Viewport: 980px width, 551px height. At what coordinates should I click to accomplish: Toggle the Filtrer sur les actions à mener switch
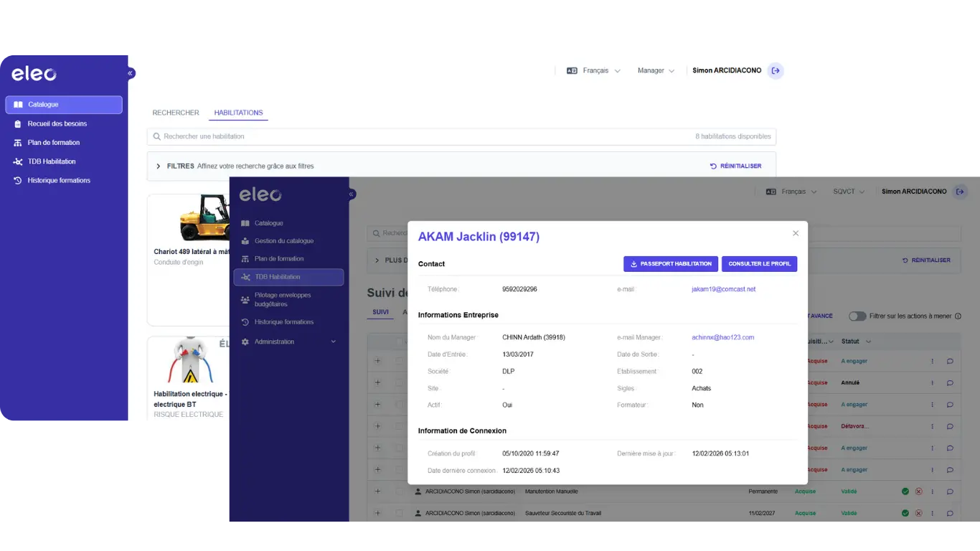tap(857, 316)
